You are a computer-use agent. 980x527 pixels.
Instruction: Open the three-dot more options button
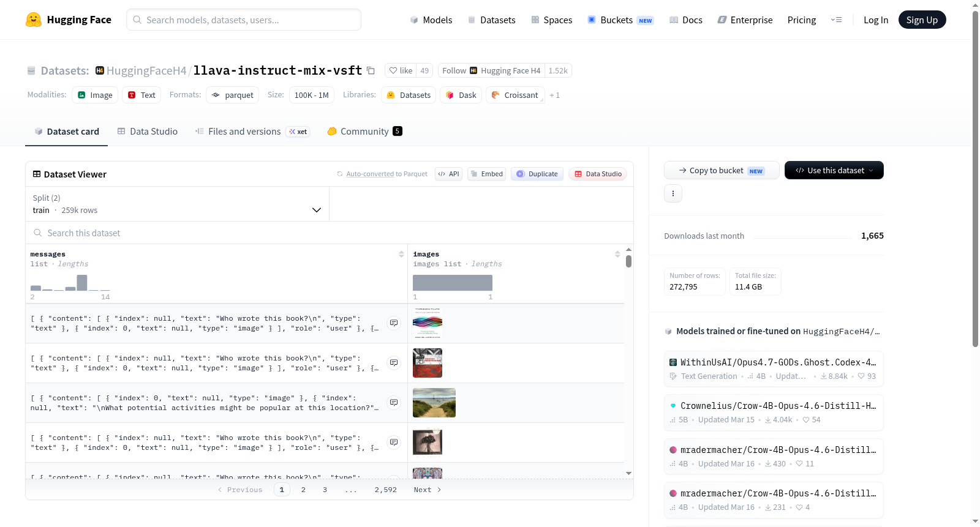[673, 193]
